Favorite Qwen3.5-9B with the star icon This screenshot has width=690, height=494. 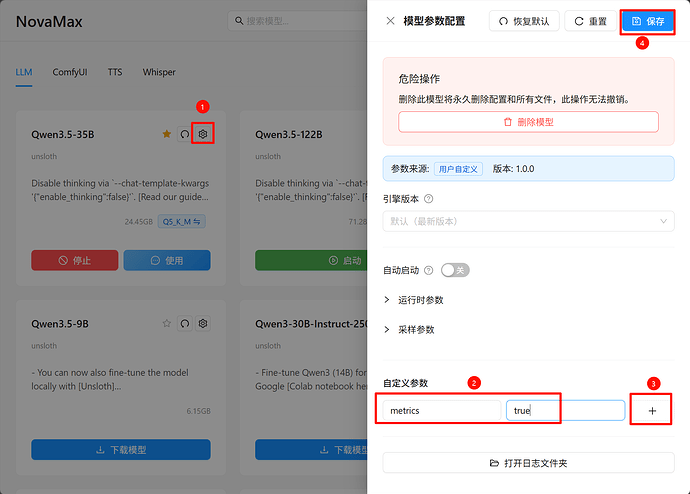point(166,323)
